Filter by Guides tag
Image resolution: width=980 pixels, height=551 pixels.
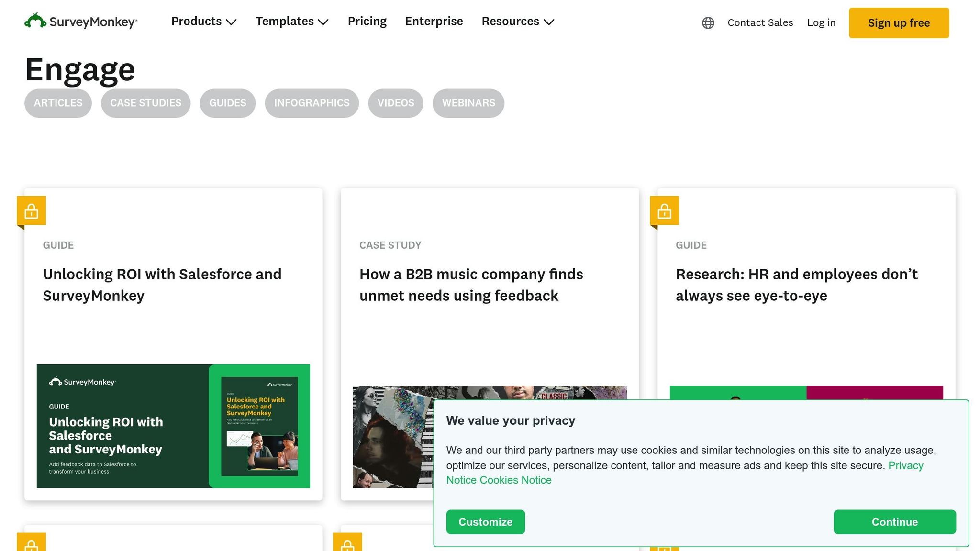tap(227, 103)
